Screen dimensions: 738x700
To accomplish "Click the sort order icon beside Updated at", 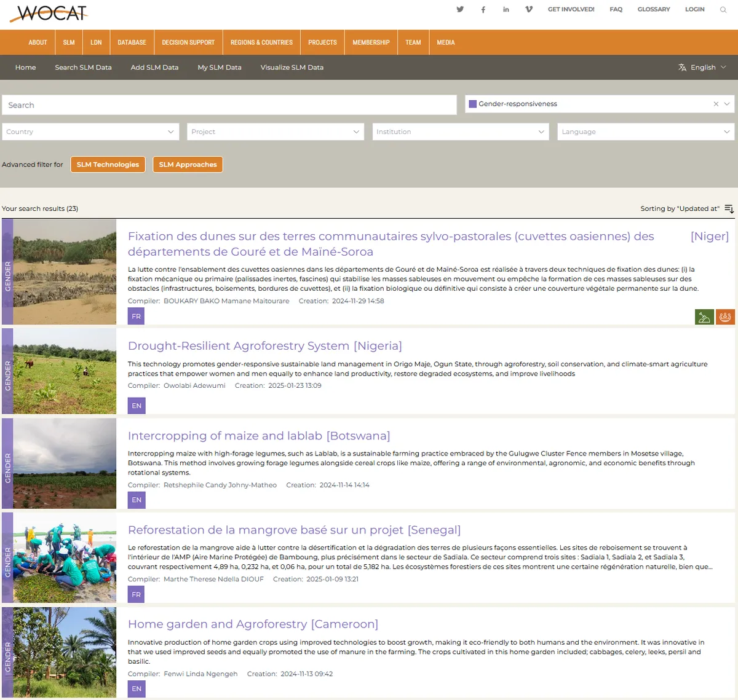I will click(x=729, y=209).
